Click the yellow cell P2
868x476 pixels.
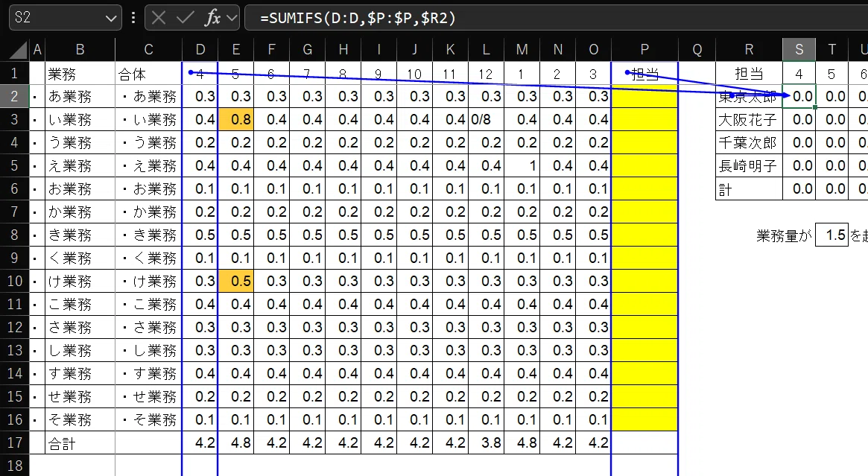[x=644, y=96]
